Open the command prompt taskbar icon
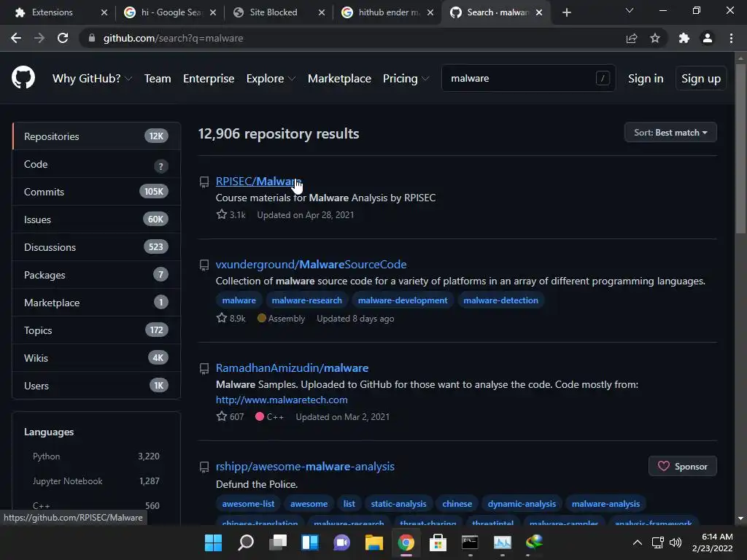The width and height of the screenshot is (747, 560). click(x=470, y=542)
